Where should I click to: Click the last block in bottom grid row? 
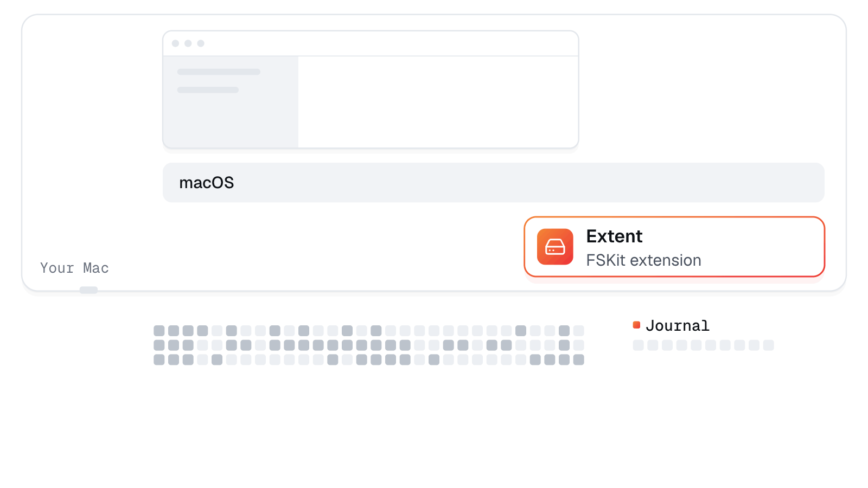tap(579, 359)
